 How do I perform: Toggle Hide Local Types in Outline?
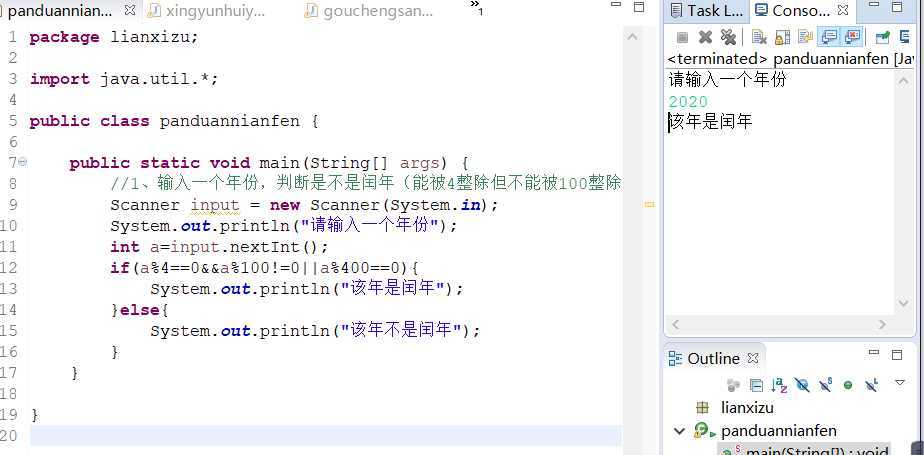[872, 385]
